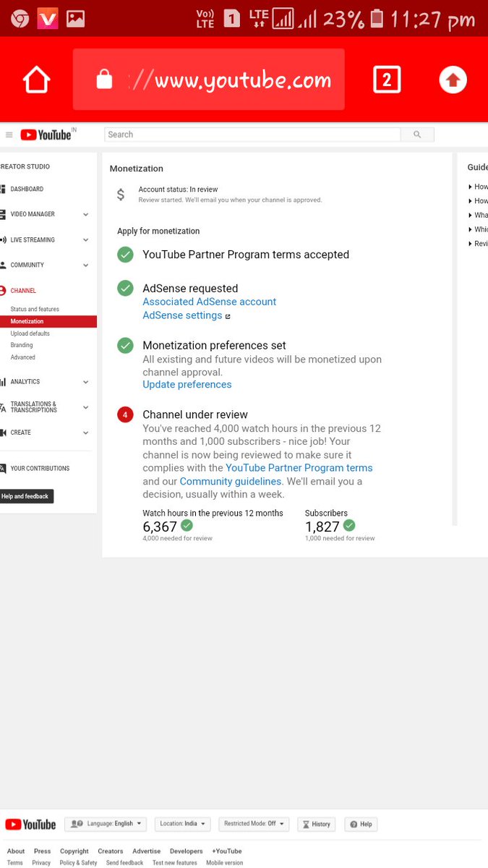The height and width of the screenshot is (868, 488).
Task: Click the Developers footer link
Action: (187, 851)
